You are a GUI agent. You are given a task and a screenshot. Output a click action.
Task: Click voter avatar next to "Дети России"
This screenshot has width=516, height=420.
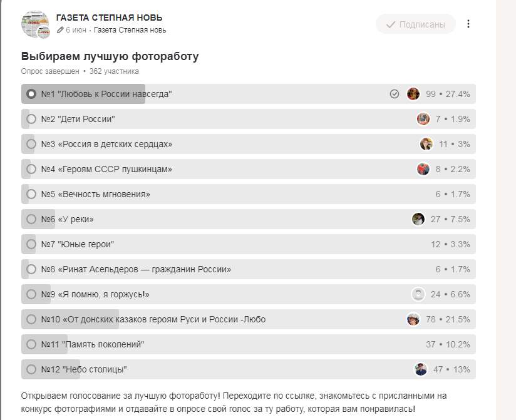423,119
